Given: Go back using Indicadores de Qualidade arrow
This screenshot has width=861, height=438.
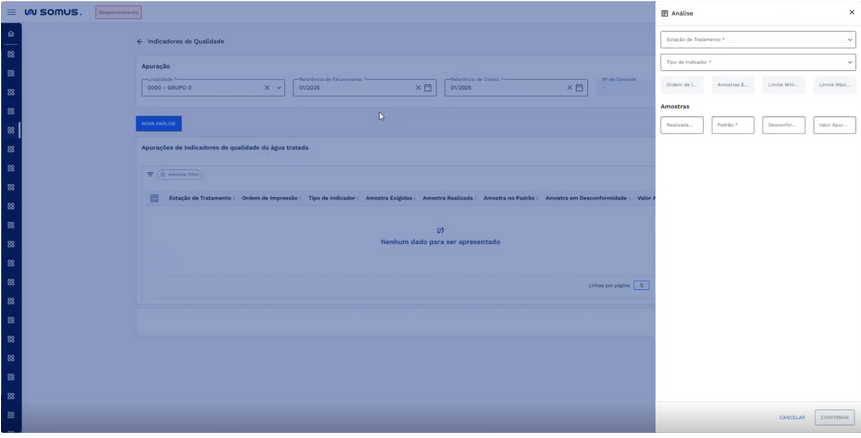Looking at the screenshot, I should tap(140, 41).
